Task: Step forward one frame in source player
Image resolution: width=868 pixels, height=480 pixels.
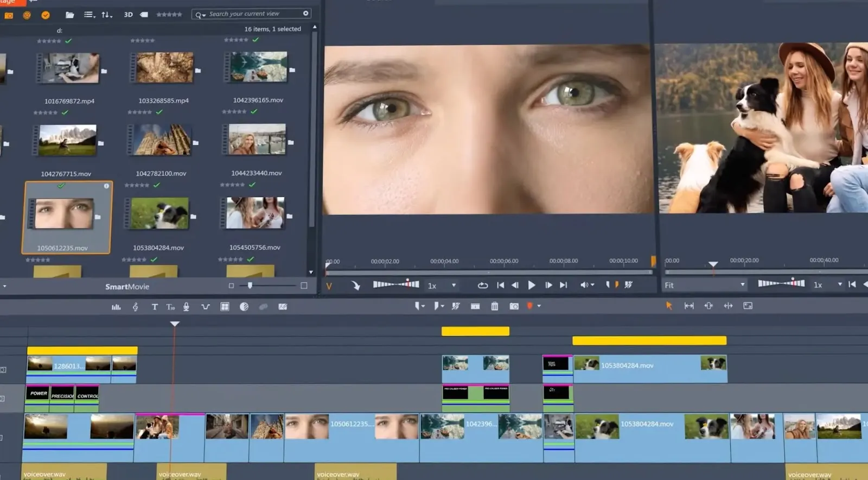Action: [548, 285]
